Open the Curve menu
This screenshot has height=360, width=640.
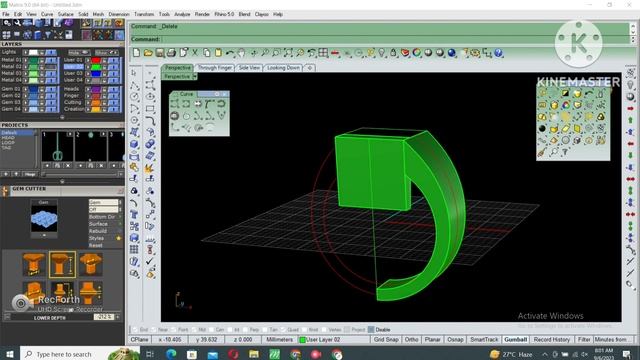pyautogui.click(x=47, y=14)
